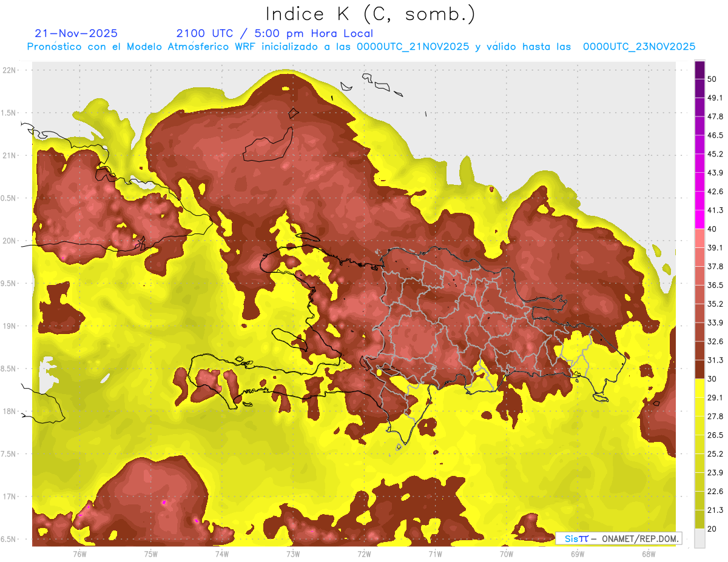Select the '68W' longitude label

click(x=649, y=554)
